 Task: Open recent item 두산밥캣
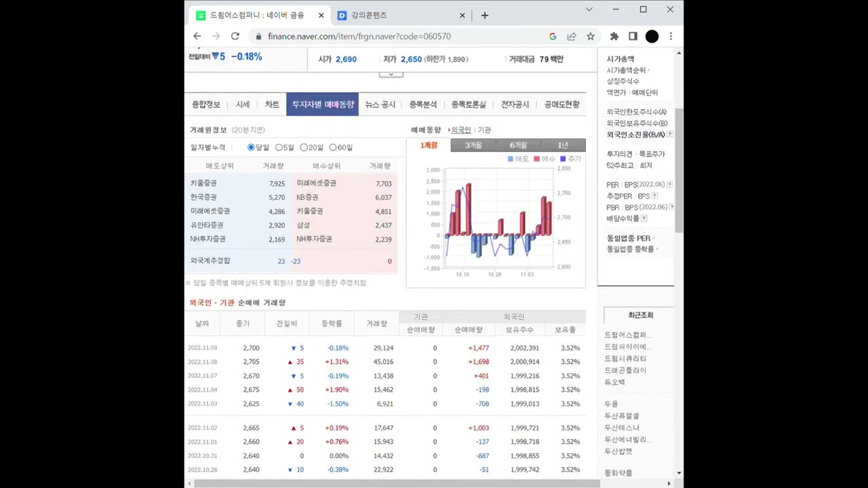click(618, 451)
